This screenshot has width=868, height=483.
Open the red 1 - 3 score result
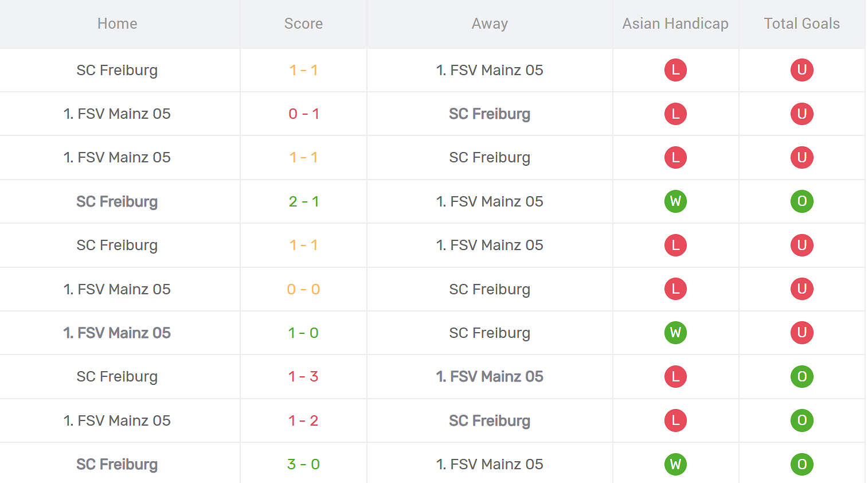click(303, 376)
